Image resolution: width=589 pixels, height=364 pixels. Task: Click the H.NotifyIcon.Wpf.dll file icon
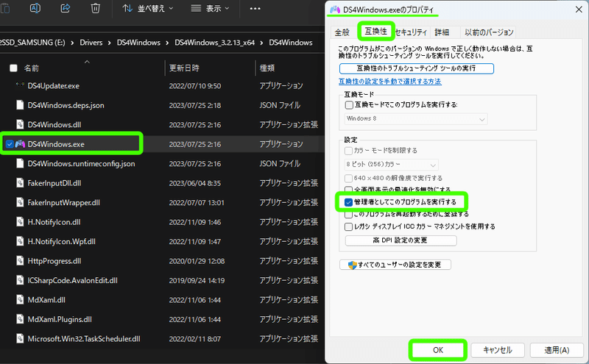(x=21, y=242)
